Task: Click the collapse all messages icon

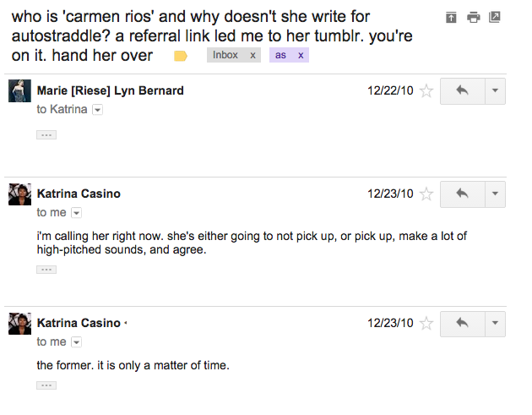Action: pos(452,18)
